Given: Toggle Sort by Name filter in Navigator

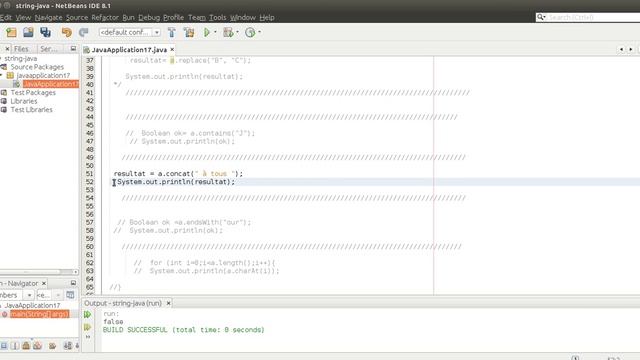Looking at the screenshot, I should pos(67,346).
